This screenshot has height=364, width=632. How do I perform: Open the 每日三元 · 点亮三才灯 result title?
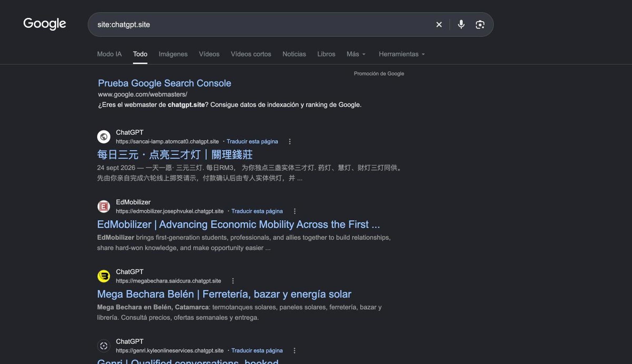pyautogui.click(x=175, y=155)
